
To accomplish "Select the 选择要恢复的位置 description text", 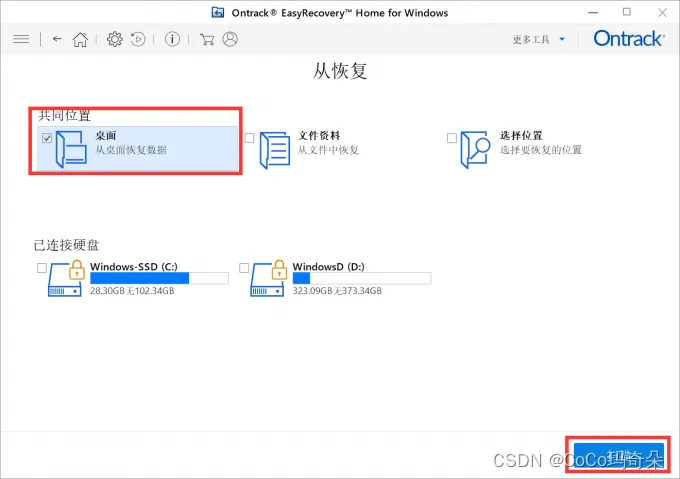I will point(541,150).
